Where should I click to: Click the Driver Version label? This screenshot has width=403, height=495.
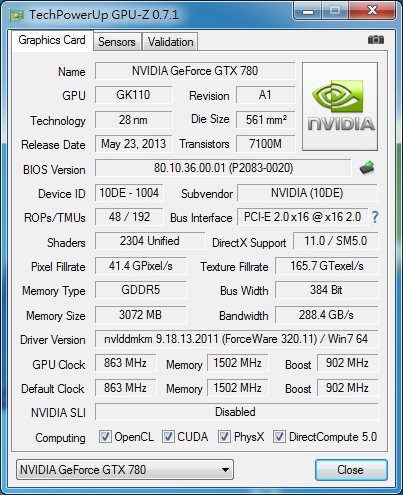coord(53,340)
